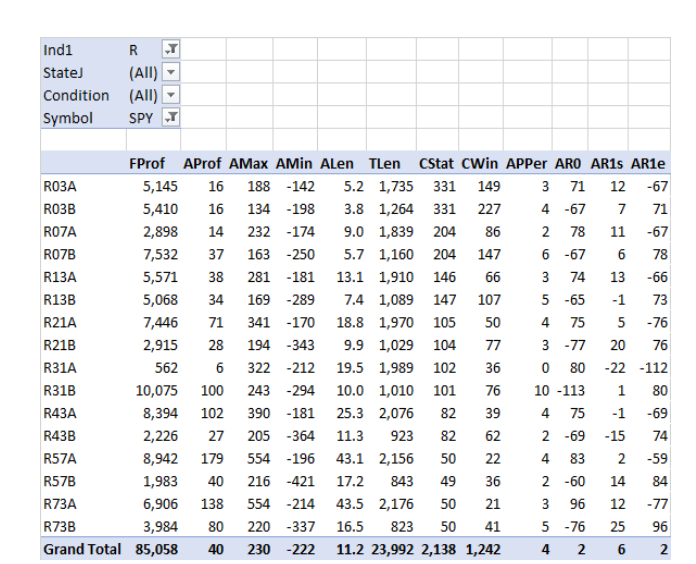The image size is (696, 564).
Task: Select the R03A row label
Action: point(59,186)
